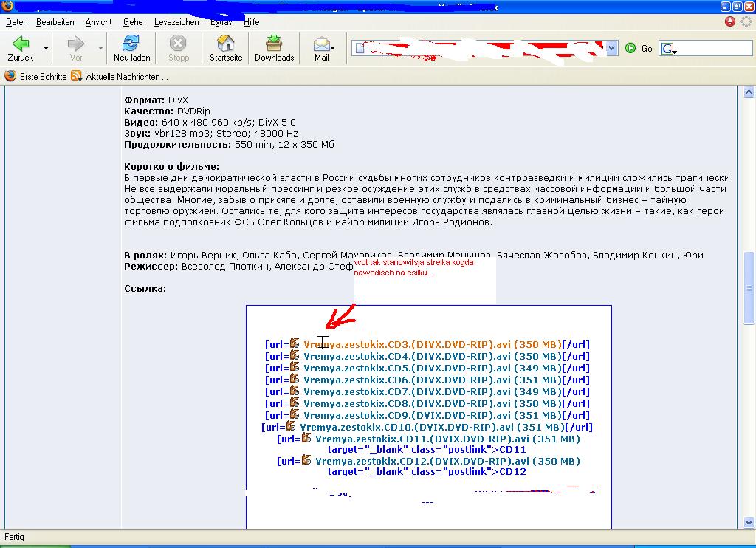
Task: Click the vertical page scrollbar thumb
Action: (x=749, y=288)
